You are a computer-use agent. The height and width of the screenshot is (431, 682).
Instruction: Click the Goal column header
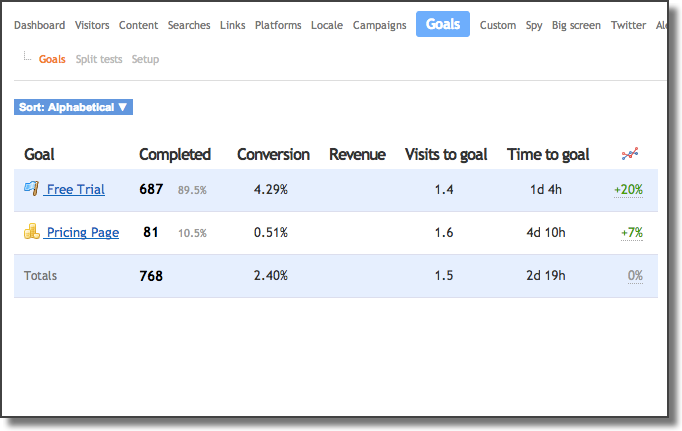39,154
